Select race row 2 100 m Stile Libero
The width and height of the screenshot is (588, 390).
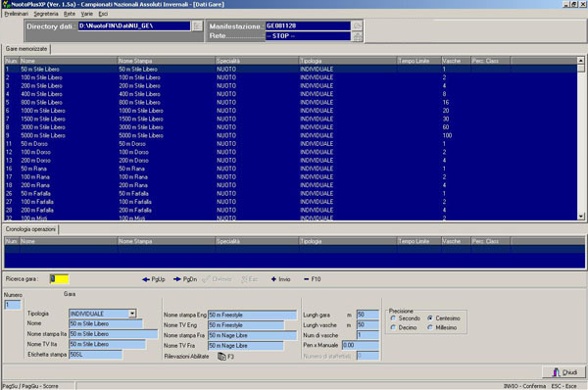(x=291, y=77)
